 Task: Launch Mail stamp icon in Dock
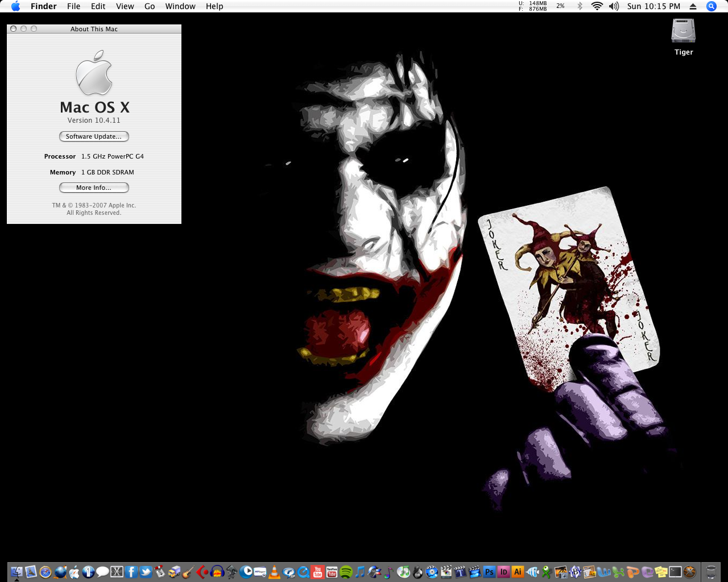[x=31, y=572]
